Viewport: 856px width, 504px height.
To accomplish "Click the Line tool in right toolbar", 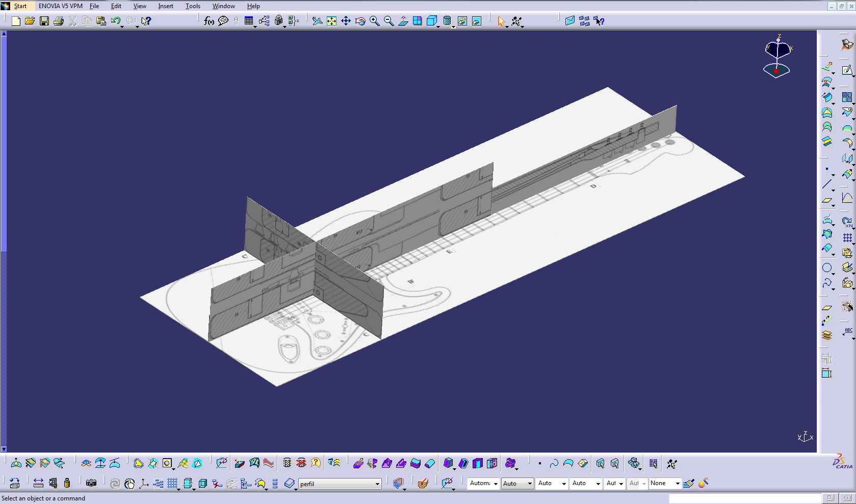I will tap(826, 184).
